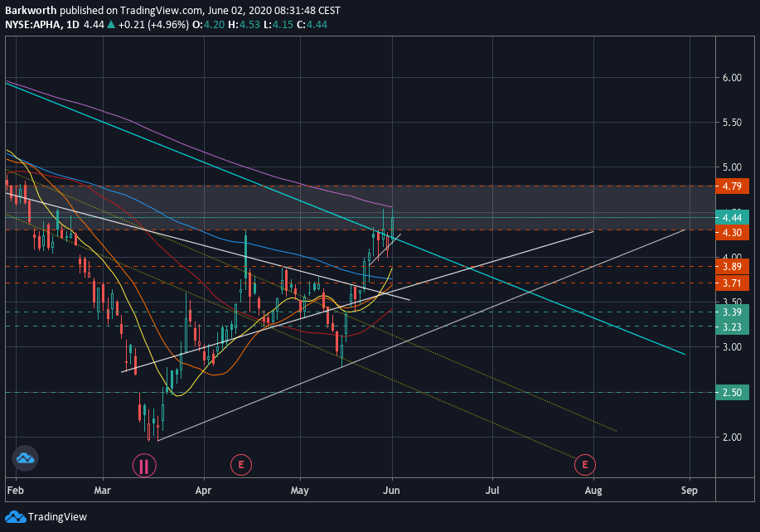Viewport: 760px width, 532px height.
Task: Select the orange 4.30 price label
Action: click(732, 233)
